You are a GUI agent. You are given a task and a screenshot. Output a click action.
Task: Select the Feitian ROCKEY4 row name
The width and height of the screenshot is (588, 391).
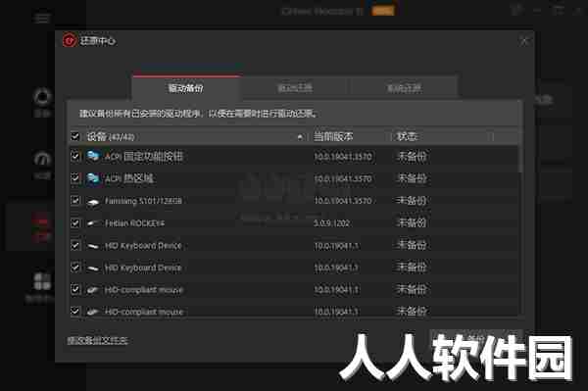click(x=134, y=223)
